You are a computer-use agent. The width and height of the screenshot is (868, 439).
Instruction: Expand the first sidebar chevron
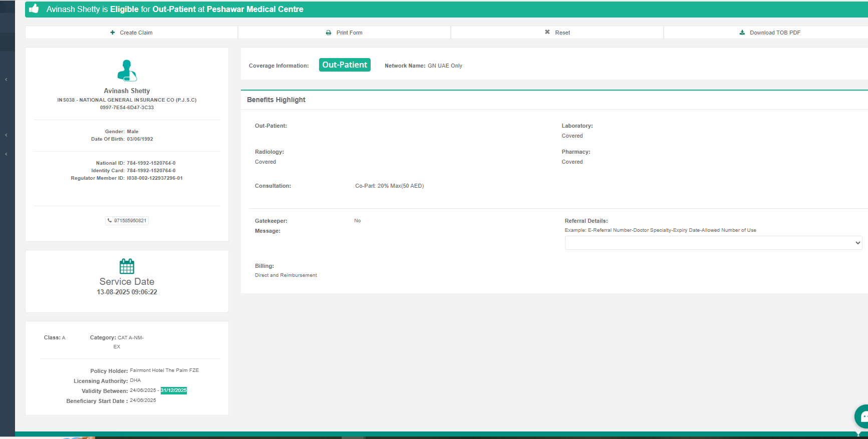pyautogui.click(x=6, y=80)
